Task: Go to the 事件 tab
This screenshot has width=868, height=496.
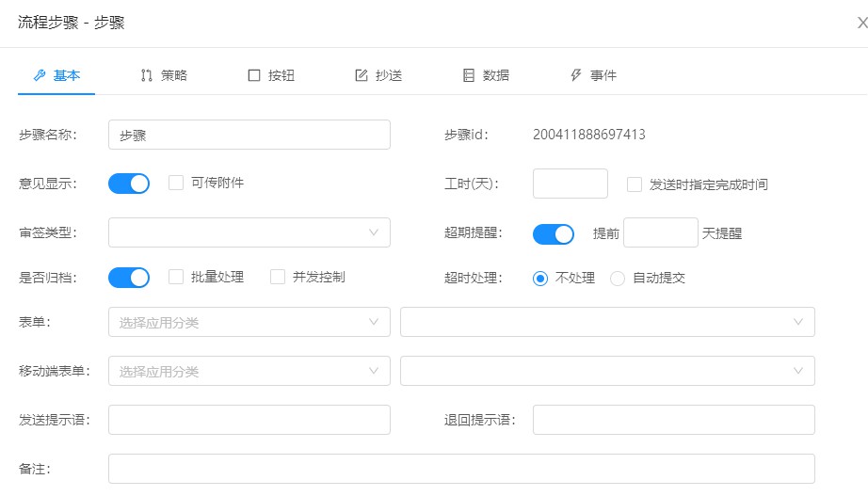Action: 593,75
